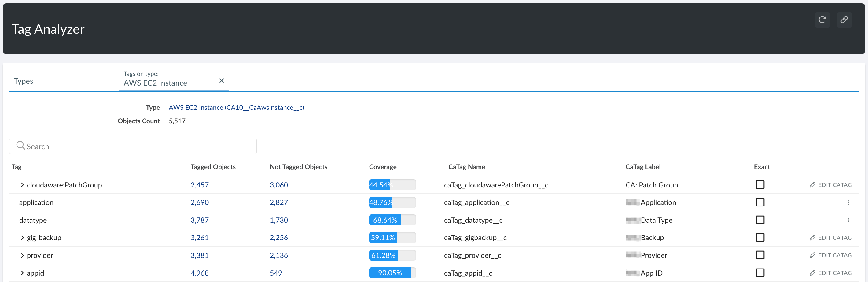Screen dimensions: 868x282
Task: Click caTag_appid__c name cell
Action: pos(468,273)
